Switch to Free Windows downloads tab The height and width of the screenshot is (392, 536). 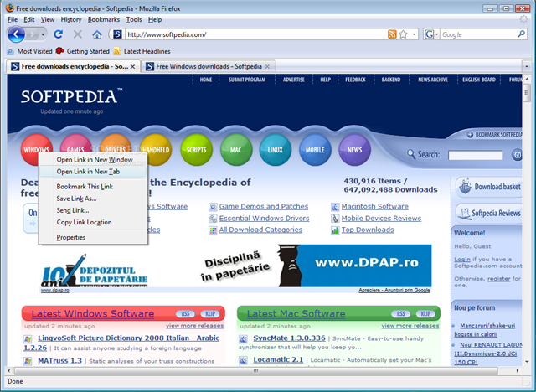tap(209, 66)
